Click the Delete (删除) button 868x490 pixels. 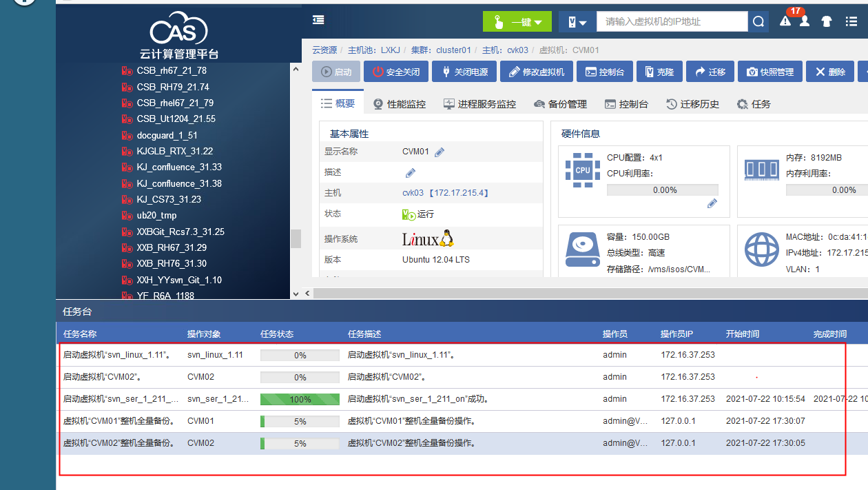[830, 72]
